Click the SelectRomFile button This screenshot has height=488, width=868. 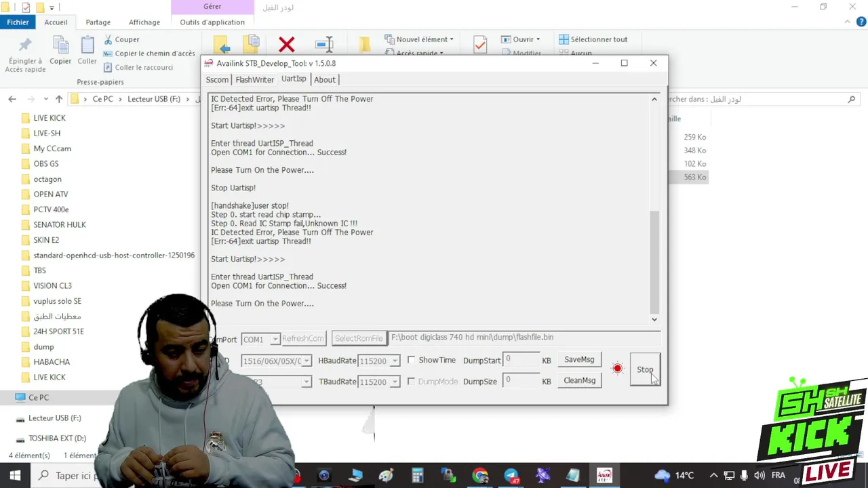(x=359, y=338)
